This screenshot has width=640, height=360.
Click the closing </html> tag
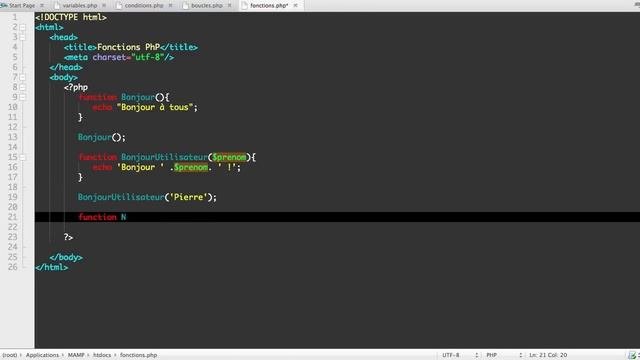(52, 267)
